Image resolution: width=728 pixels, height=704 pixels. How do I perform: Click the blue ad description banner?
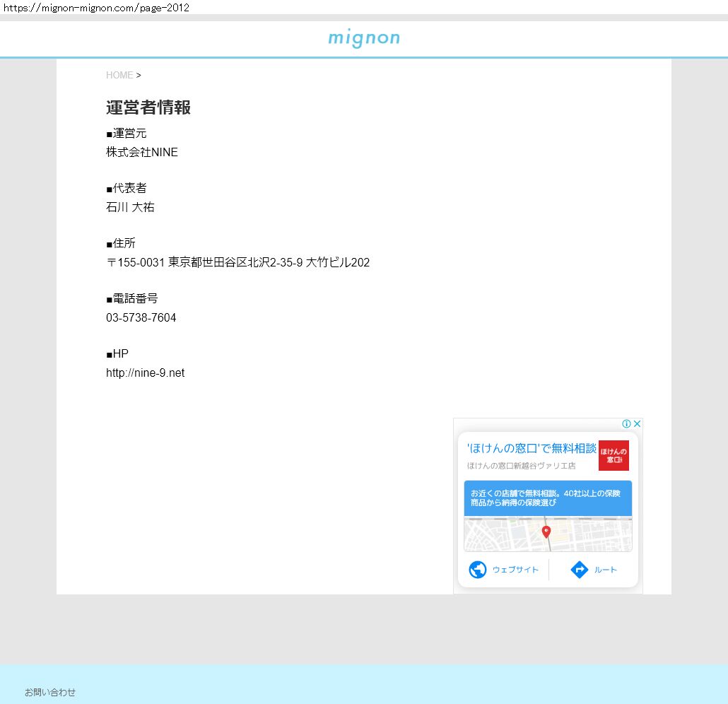point(548,498)
